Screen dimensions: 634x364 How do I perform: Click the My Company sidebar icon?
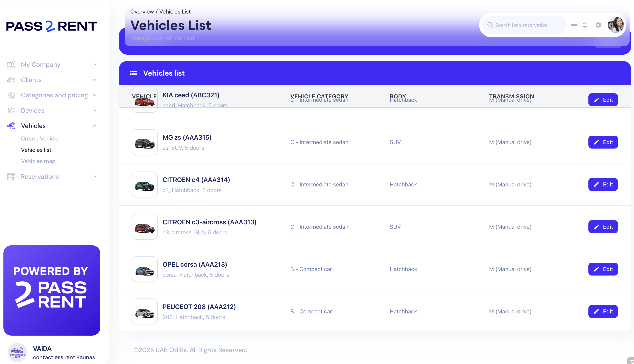pyautogui.click(x=11, y=64)
